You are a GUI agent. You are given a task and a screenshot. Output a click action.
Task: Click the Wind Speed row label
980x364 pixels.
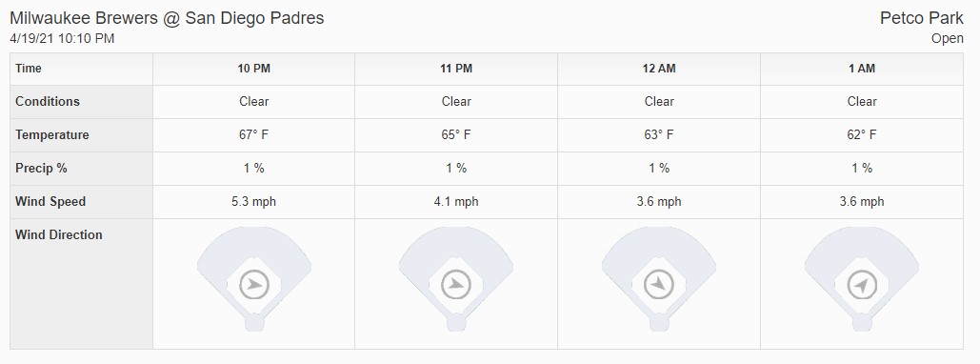50,202
